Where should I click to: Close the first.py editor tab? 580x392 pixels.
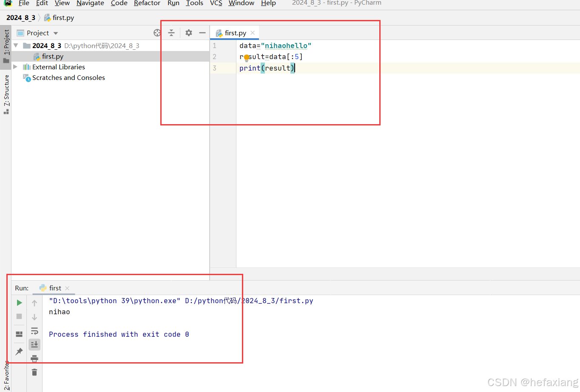tap(253, 33)
